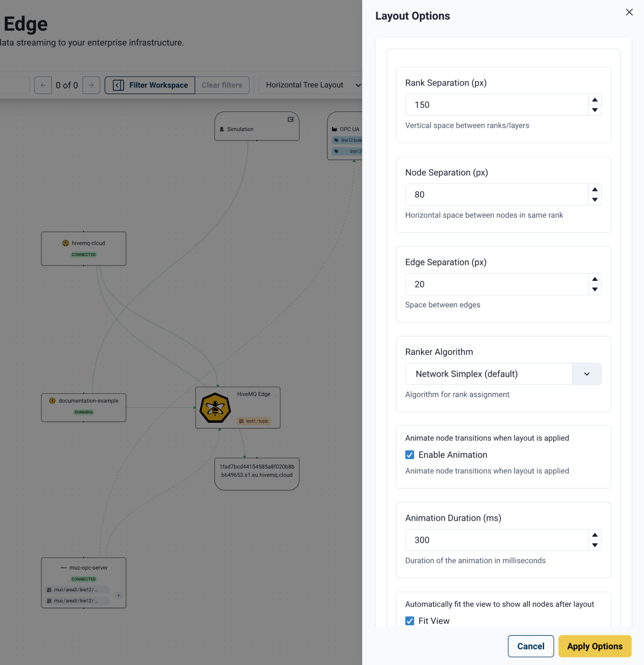
Task: Increase Animation Duration with the up arrow
Action: click(595, 535)
